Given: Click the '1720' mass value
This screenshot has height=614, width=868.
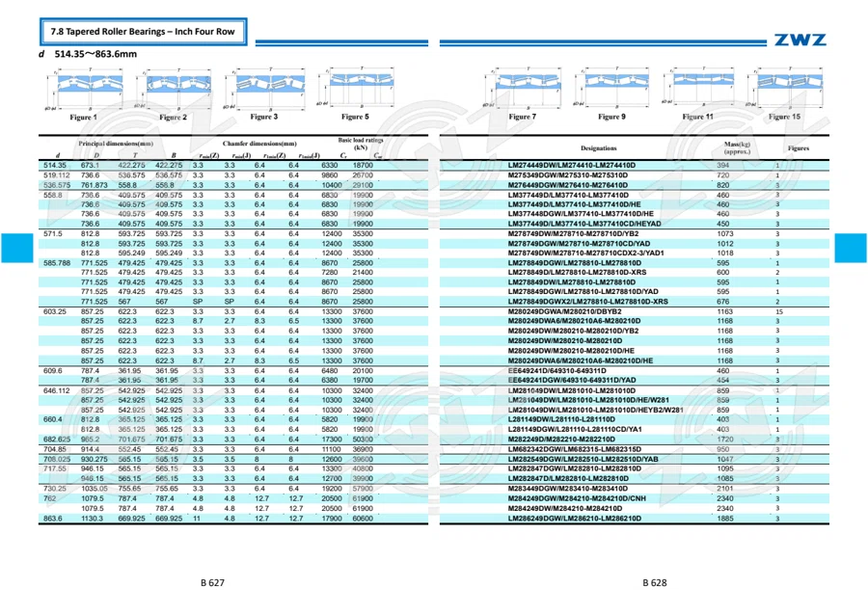Looking at the screenshot, I should coord(725,440).
